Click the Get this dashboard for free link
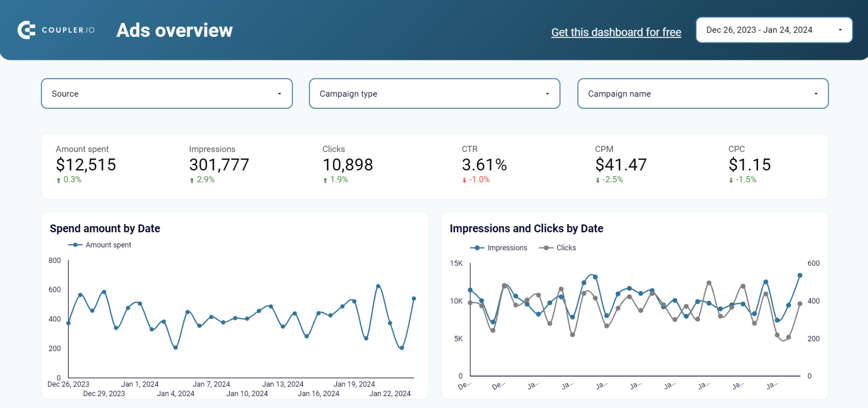 616,32
